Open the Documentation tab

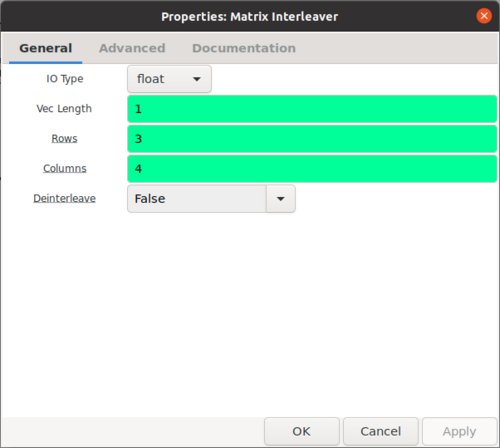[x=244, y=48]
